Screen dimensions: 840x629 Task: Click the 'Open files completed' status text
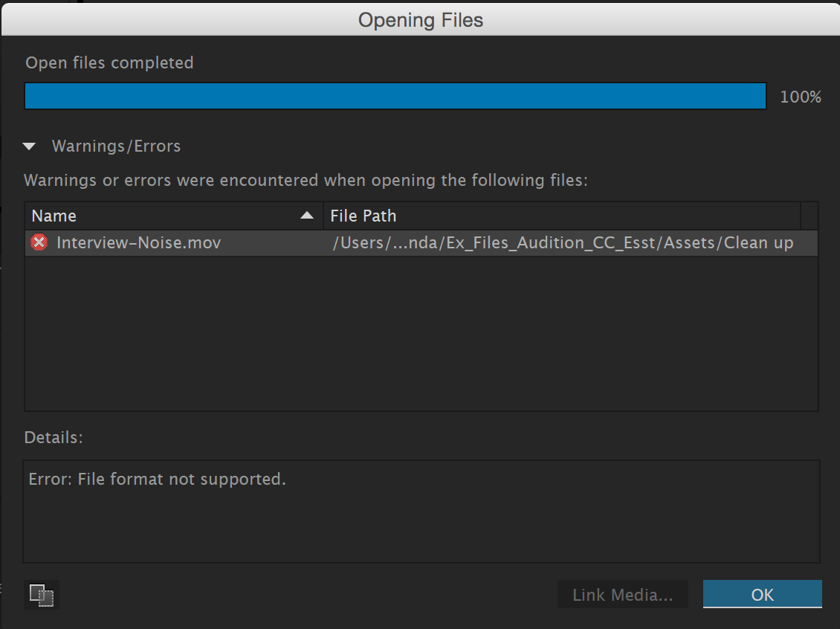[x=109, y=62]
